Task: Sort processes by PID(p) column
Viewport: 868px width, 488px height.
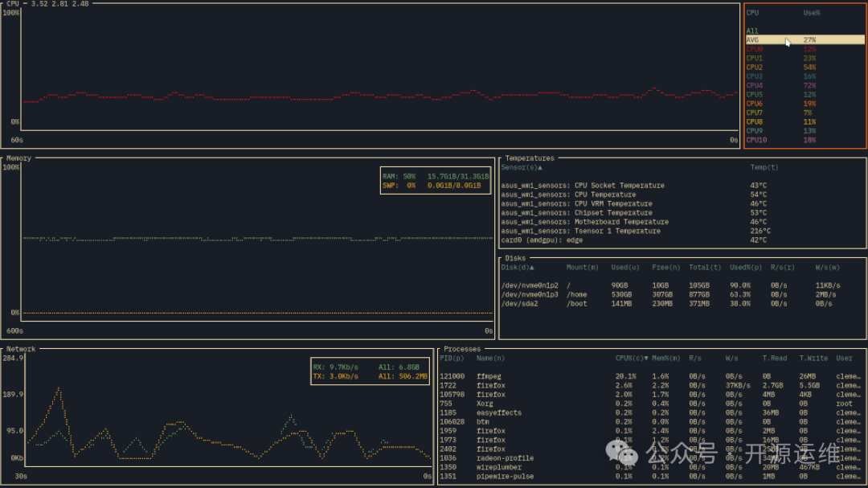Action: click(x=452, y=358)
